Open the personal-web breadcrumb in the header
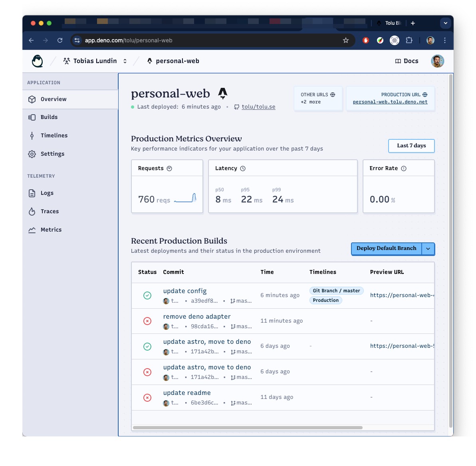 point(173,61)
